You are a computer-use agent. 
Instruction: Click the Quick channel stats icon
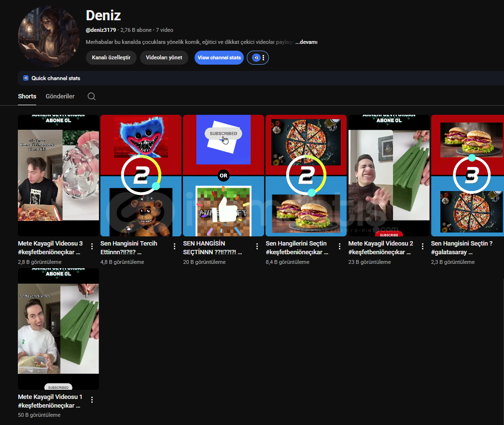click(x=26, y=78)
